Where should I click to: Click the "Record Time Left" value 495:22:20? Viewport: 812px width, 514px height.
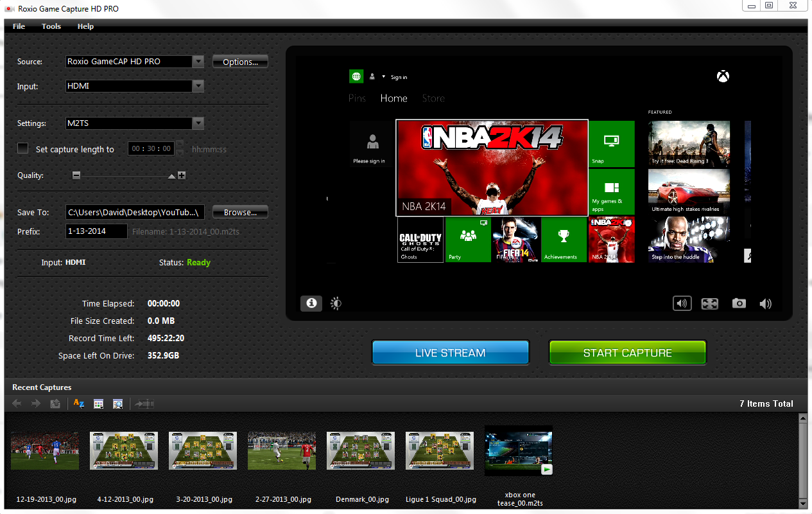(x=166, y=338)
